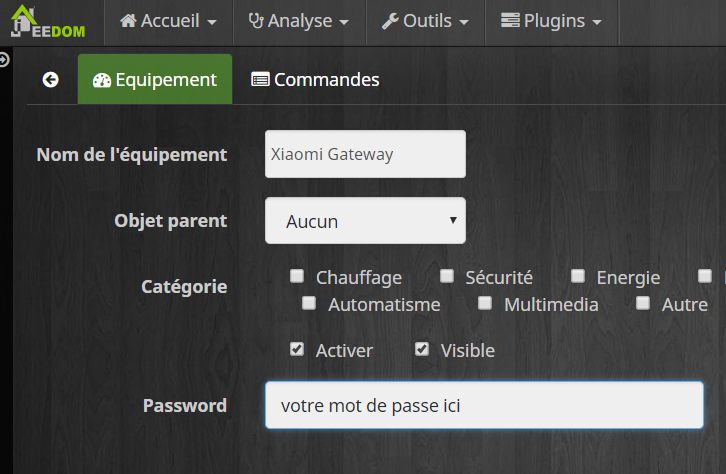Tick the Sécurité category checkbox
726x474 pixels.
click(446, 276)
